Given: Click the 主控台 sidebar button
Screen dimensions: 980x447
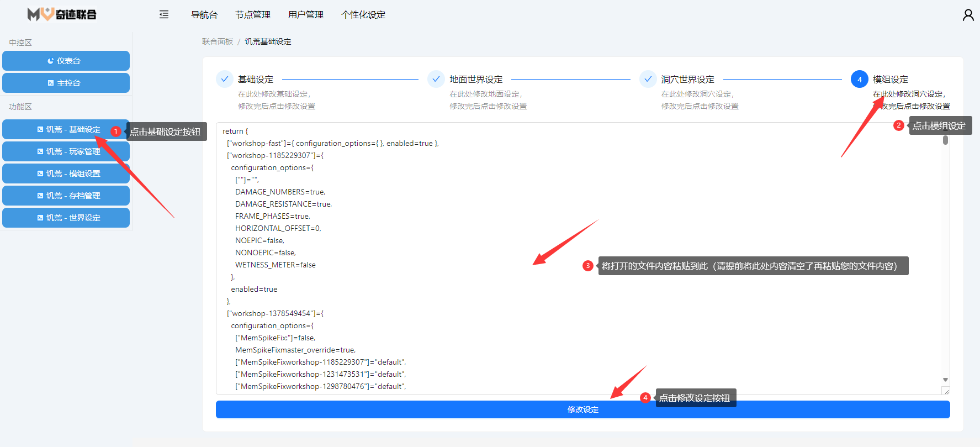Looking at the screenshot, I should (x=66, y=83).
